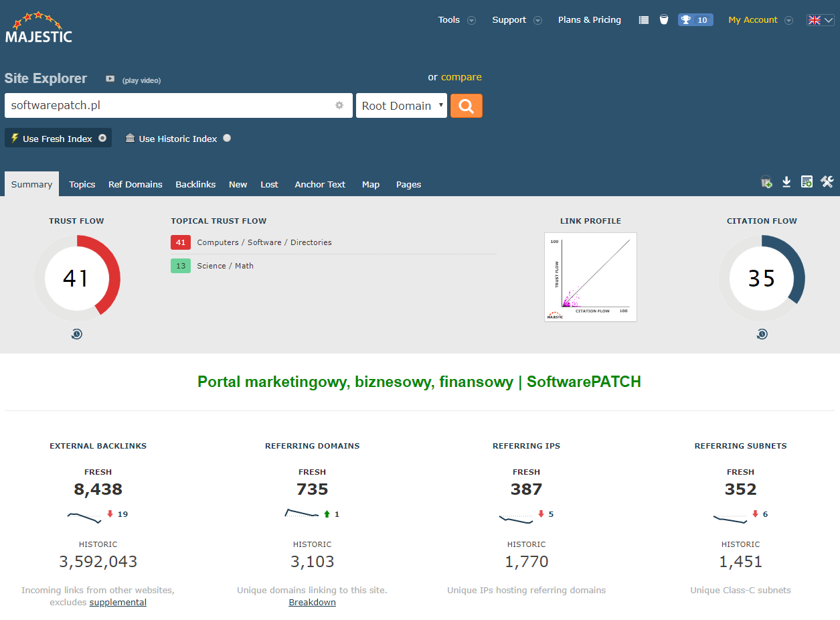
Task: Switch to the Map tab
Action: pos(371,184)
